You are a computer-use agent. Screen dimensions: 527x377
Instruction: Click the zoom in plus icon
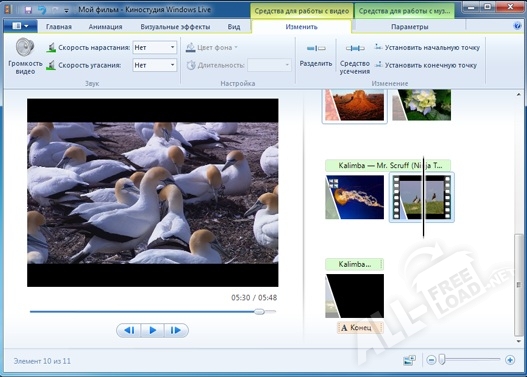pos(510,360)
